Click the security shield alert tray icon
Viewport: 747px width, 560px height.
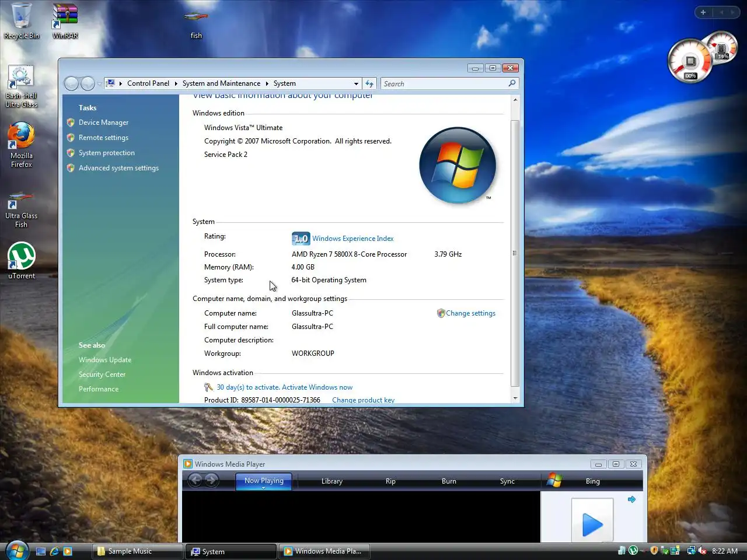[x=654, y=550]
